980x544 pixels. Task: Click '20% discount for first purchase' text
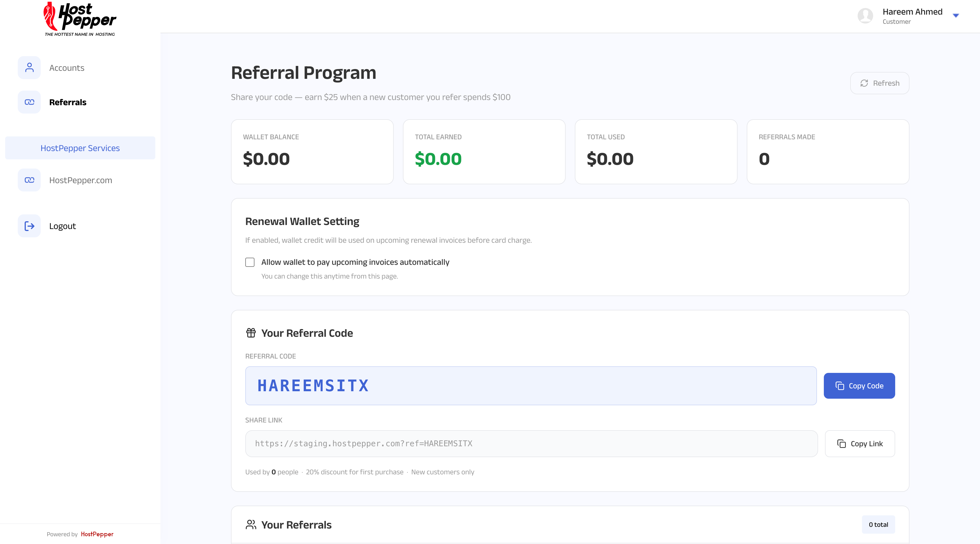coord(354,472)
